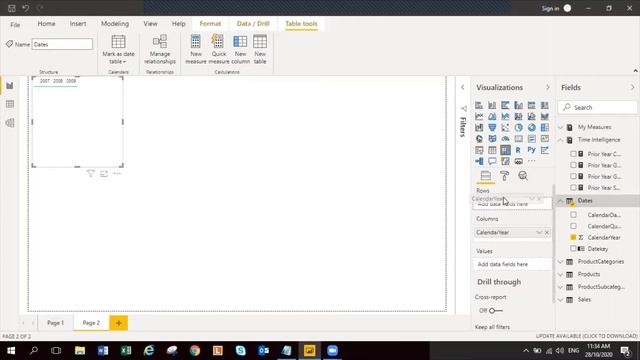Expand the My Measures table
This screenshot has height=360, width=640.
(560, 127)
